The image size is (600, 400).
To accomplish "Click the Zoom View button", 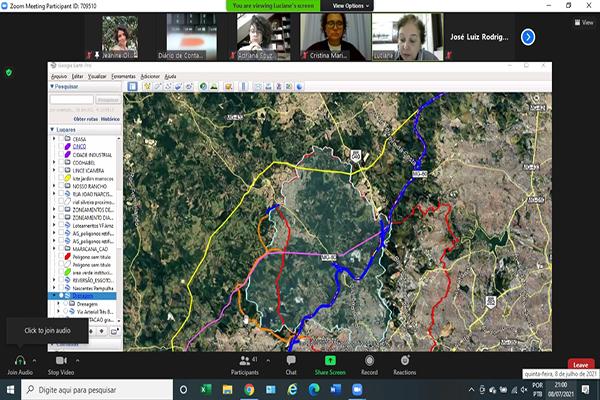I will pos(584,23).
